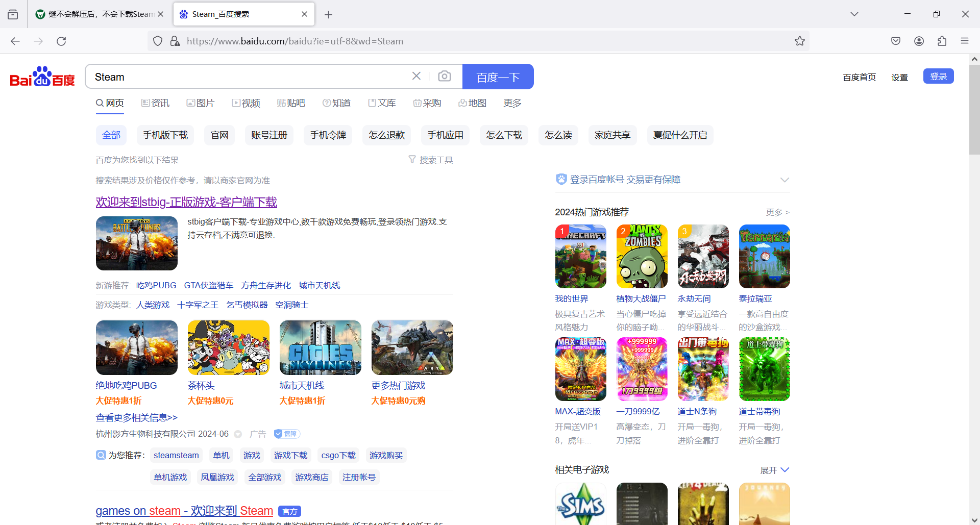Bookmark this page with the star icon
The width and height of the screenshot is (980, 525).
pyautogui.click(x=800, y=41)
